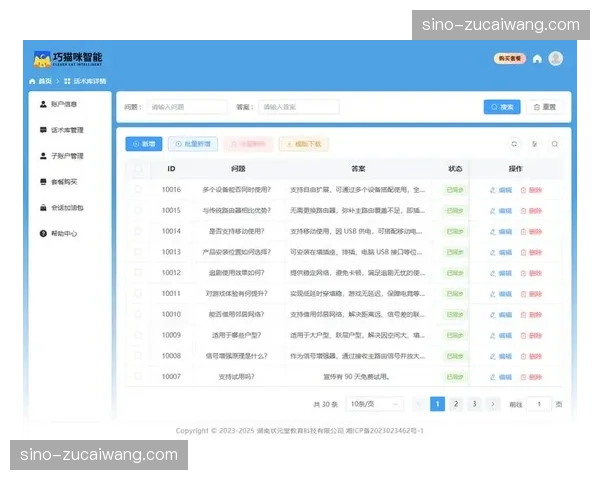The image size is (600, 480).
Task: Go to 首页 in the breadcrumb
Action: (41, 81)
